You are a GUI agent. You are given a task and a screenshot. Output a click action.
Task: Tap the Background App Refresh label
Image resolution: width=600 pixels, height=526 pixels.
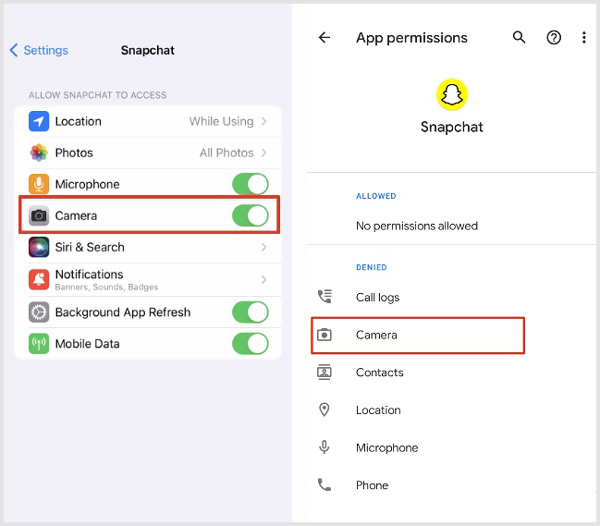click(123, 312)
